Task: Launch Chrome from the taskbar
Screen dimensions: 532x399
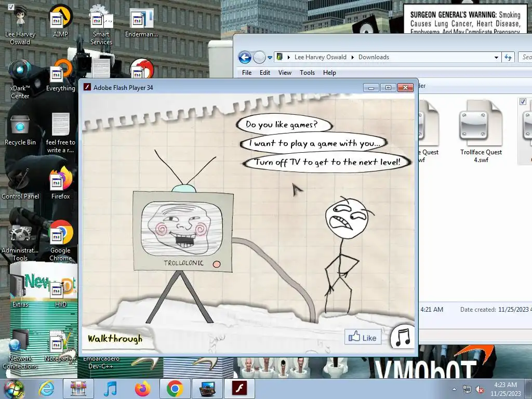Action: click(x=175, y=389)
